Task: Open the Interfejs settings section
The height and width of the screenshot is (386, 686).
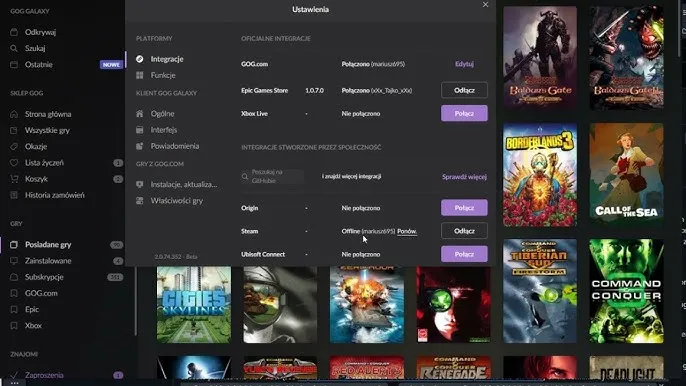Action: tap(164, 130)
